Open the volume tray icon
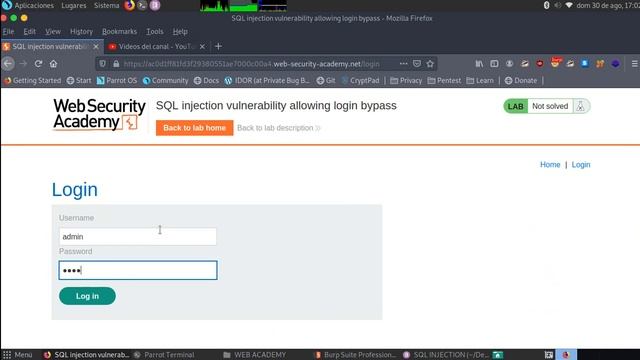Viewport: 640px width, 360px height. [x=557, y=5]
